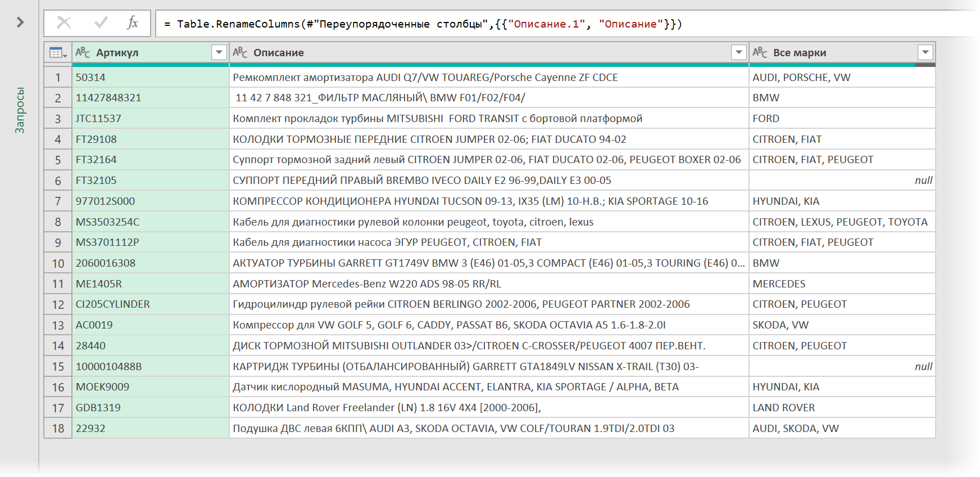The height and width of the screenshot is (477, 980).
Task: Select brands cell SKODA, VW
Action: tap(842, 325)
